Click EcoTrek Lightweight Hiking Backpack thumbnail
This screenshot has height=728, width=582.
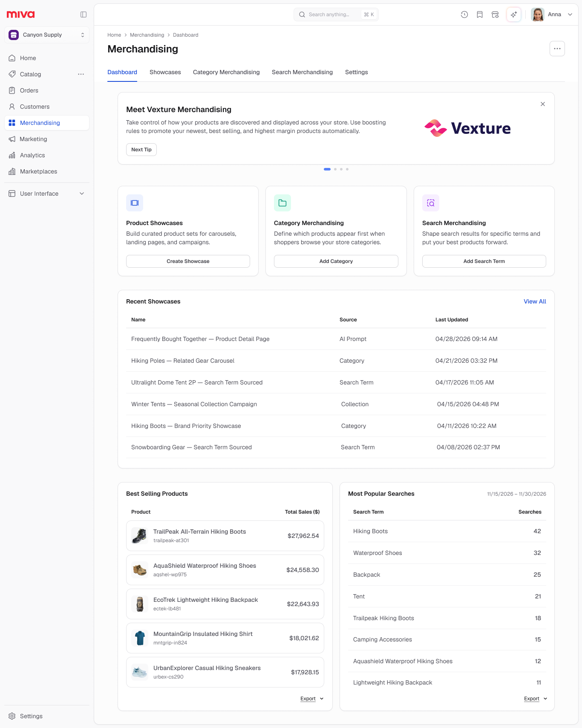coord(140,604)
